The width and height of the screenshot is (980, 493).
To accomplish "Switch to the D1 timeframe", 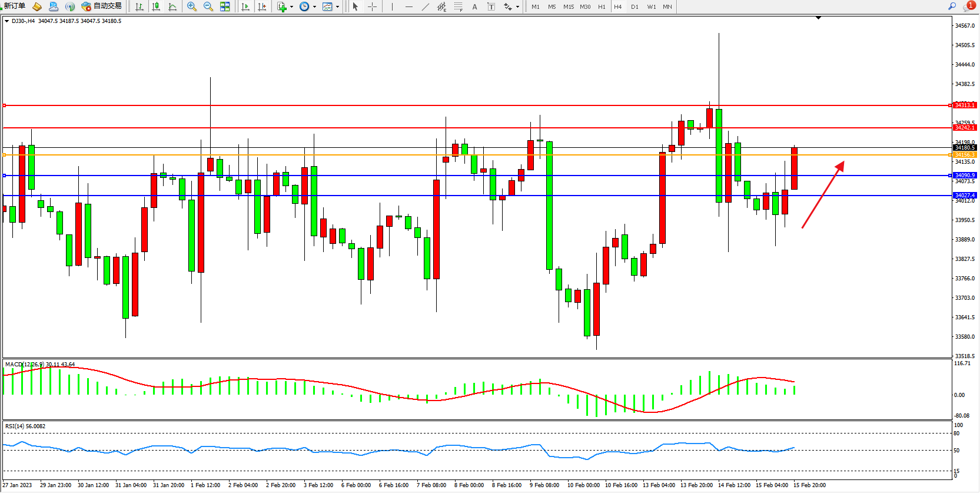I will [634, 6].
